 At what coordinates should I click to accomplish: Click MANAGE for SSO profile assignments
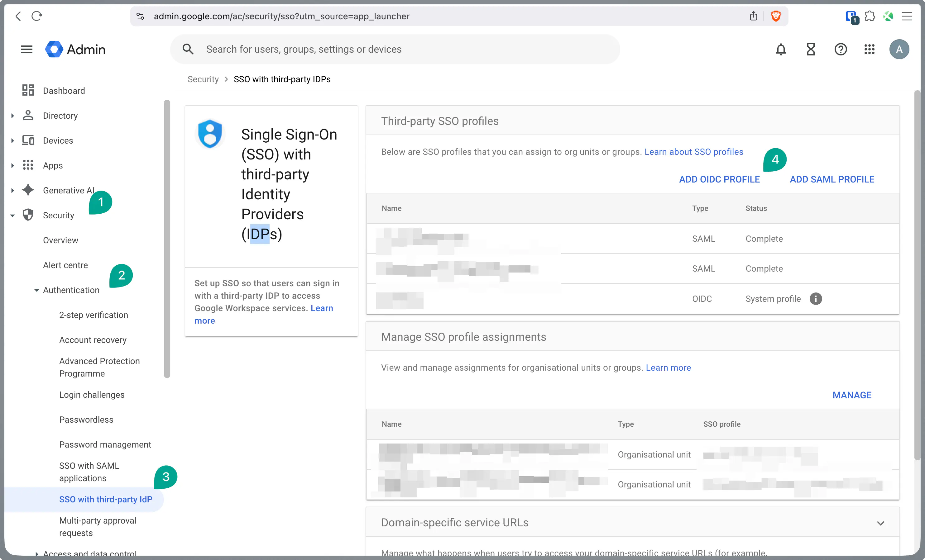[x=851, y=395]
